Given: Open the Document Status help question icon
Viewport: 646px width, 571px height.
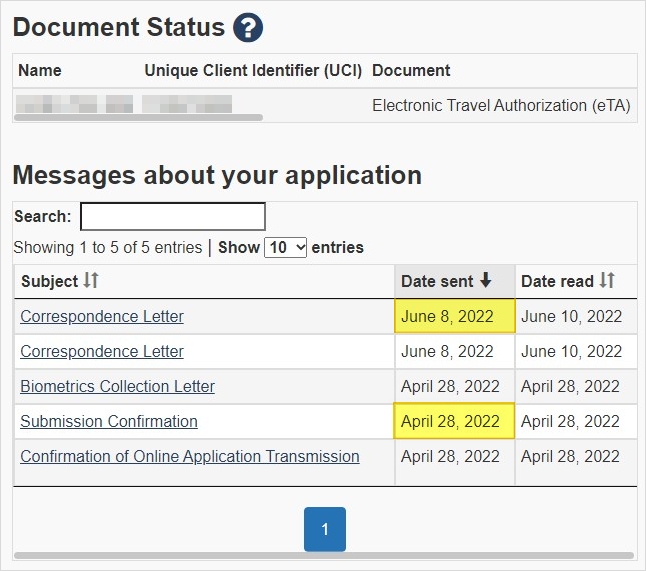Looking at the screenshot, I should pos(248,28).
